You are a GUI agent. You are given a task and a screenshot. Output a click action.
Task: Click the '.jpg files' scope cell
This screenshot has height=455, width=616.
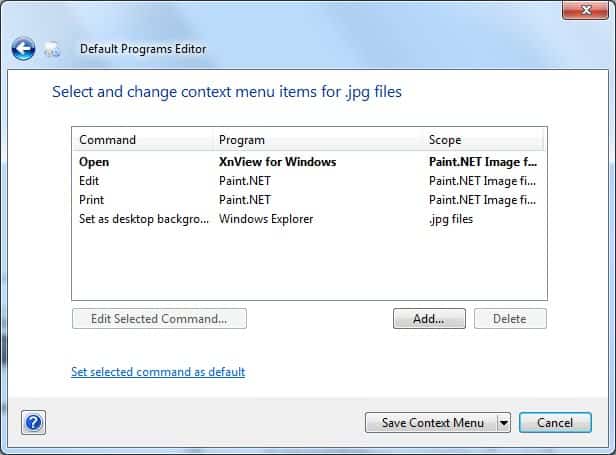[451, 219]
